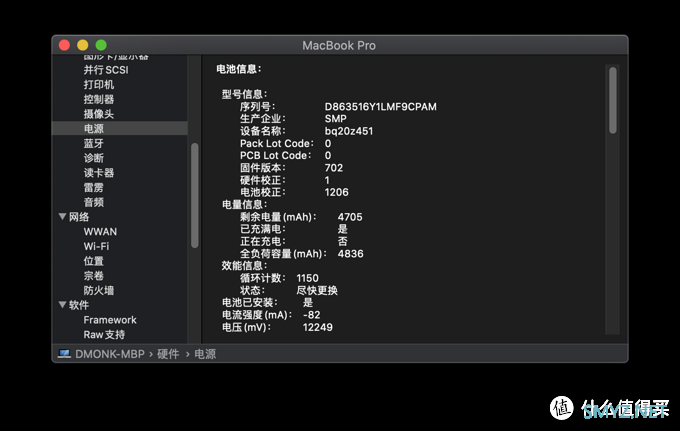Select 摄像头 in the sidebar
Image resolution: width=680 pixels, height=431 pixels.
[x=98, y=114]
